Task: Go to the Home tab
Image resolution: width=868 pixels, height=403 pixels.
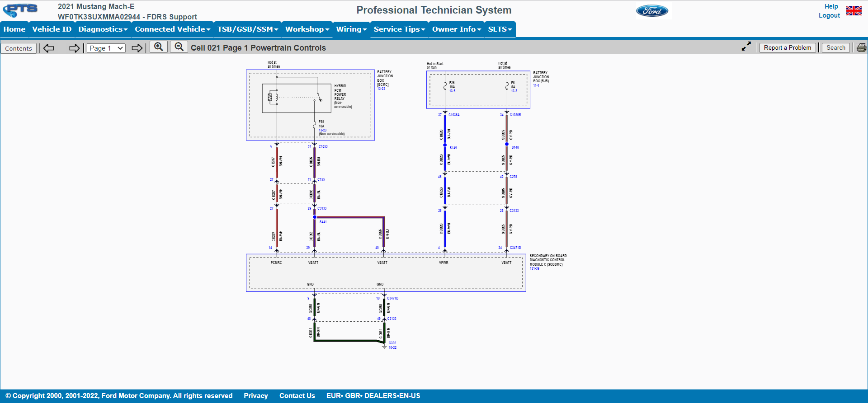Action: [x=14, y=29]
